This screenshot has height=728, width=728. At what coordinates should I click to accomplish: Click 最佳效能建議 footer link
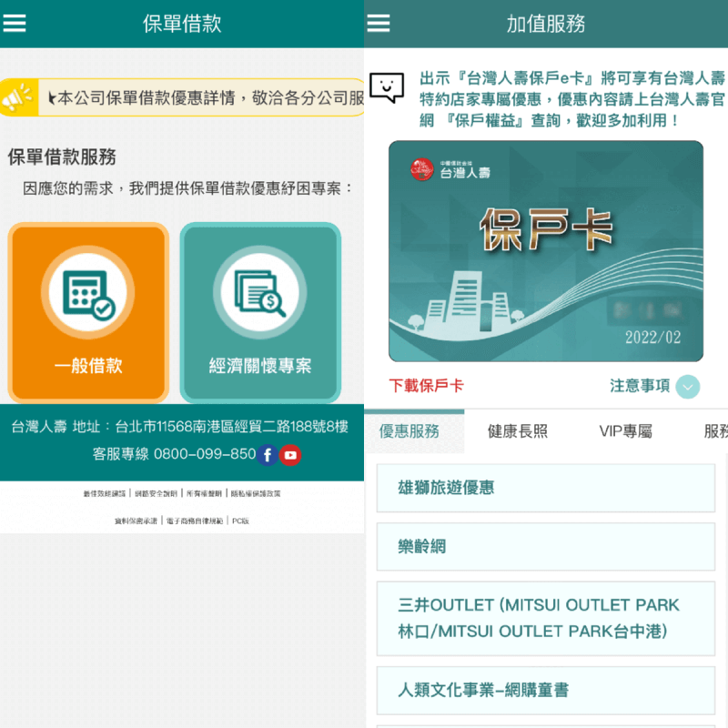[x=105, y=493]
